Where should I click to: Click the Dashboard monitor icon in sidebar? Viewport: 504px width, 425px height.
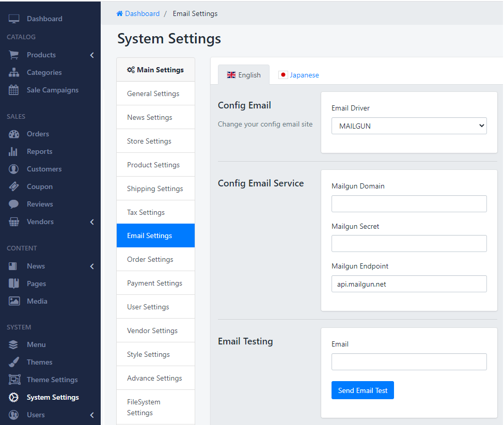click(x=14, y=19)
